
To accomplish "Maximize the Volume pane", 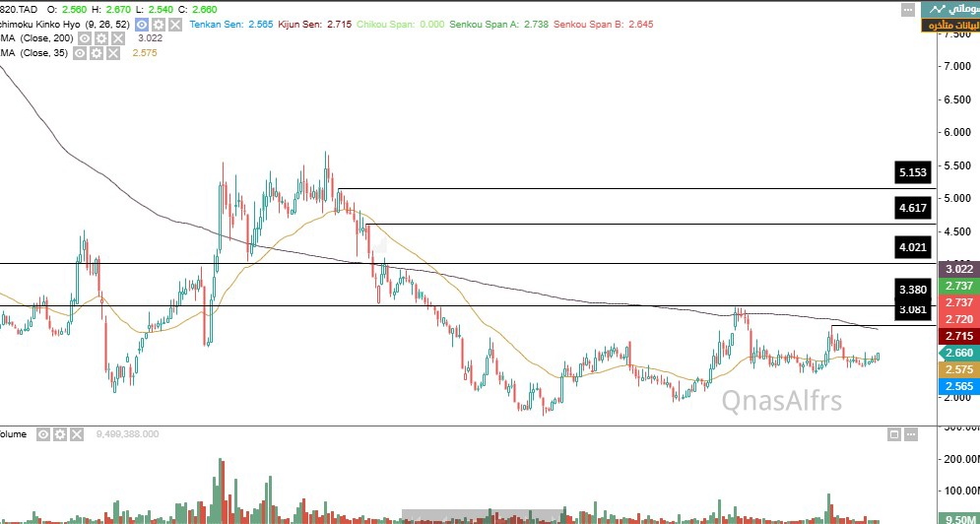I will pos(894,434).
